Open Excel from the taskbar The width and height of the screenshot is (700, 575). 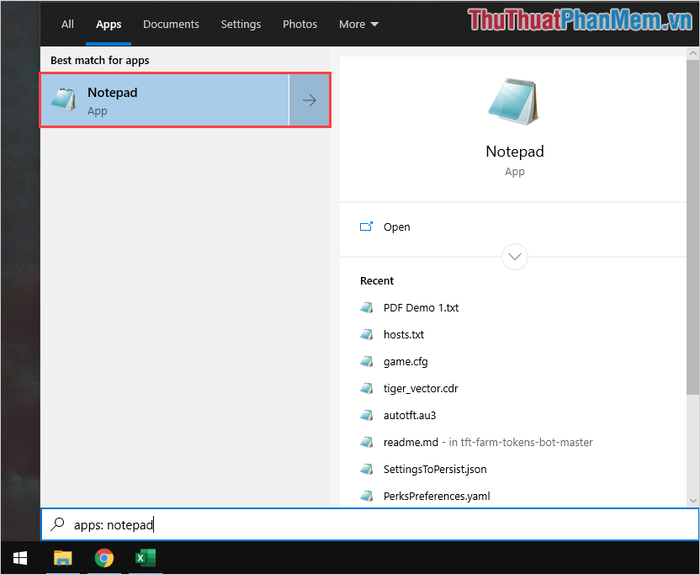(x=145, y=558)
